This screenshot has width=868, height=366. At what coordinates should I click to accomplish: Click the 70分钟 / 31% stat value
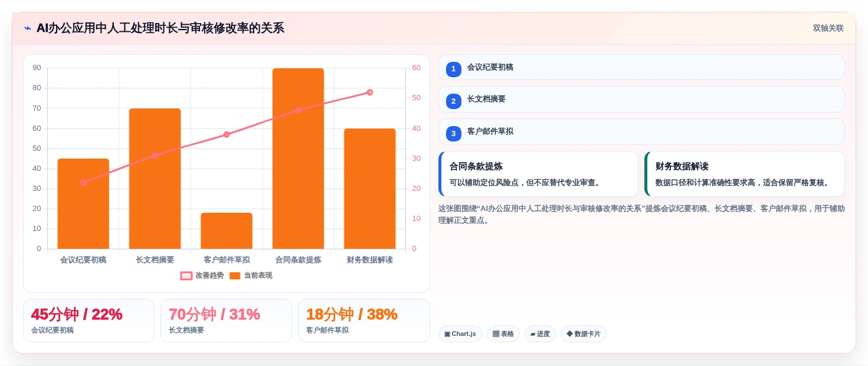click(x=214, y=314)
